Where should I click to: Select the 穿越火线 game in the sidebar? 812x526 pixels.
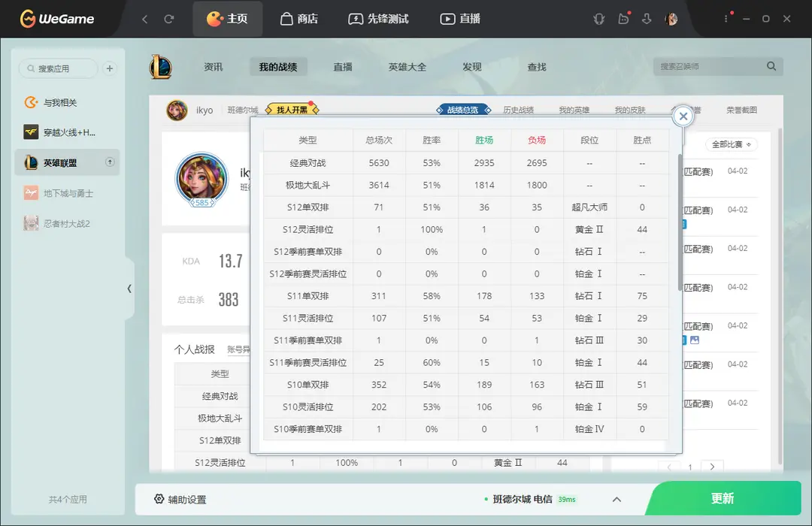[68, 132]
